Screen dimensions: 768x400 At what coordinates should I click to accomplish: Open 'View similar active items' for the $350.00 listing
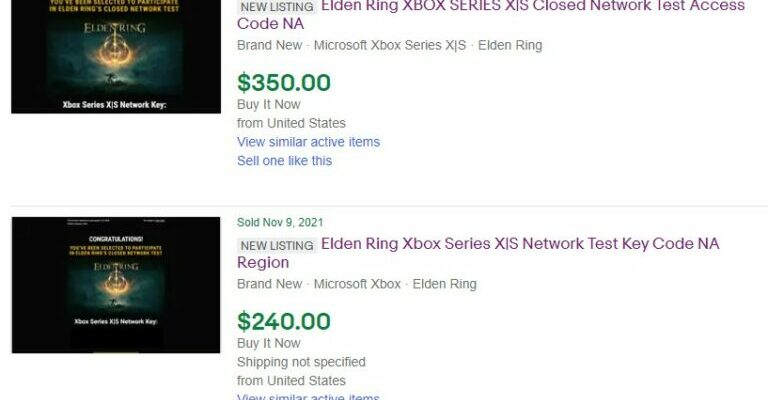308,142
